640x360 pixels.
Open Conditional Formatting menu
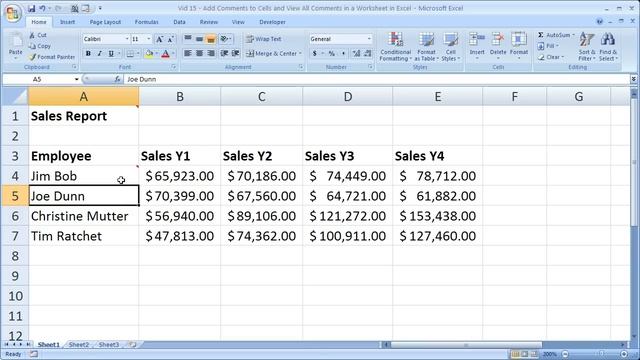click(x=395, y=47)
